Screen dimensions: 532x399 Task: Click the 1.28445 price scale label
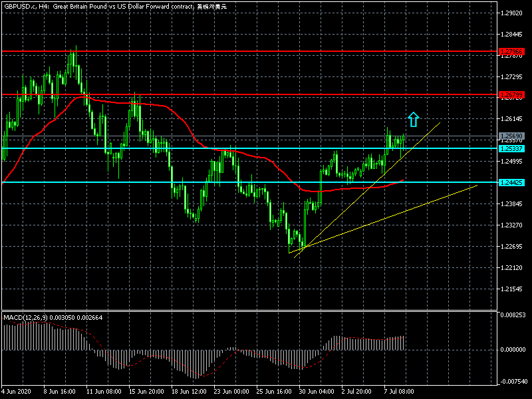511,35
